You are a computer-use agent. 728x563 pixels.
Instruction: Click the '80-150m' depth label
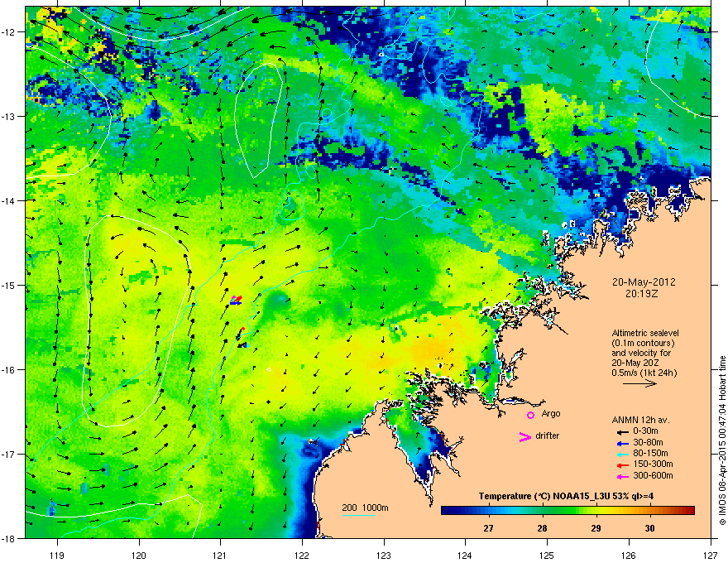point(650,454)
